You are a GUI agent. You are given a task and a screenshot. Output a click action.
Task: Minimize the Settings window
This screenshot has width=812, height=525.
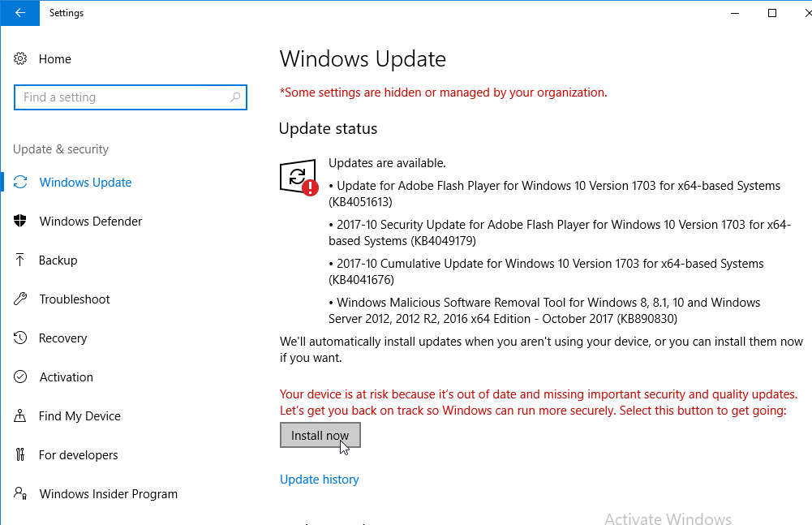[734, 13]
